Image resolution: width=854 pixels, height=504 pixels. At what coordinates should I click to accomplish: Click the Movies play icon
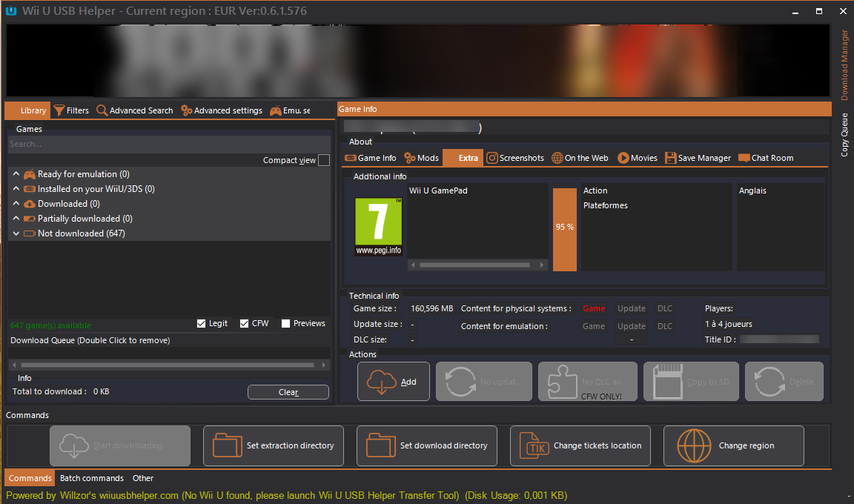[x=623, y=158]
